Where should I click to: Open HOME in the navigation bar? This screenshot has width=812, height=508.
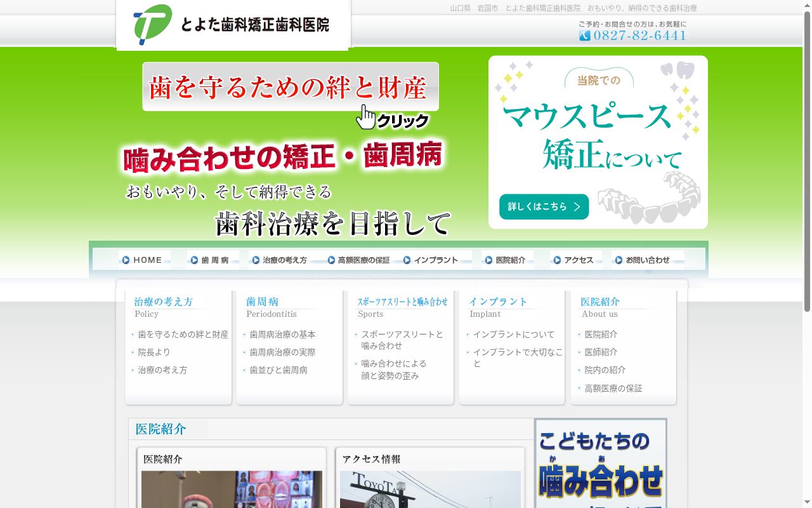[144, 260]
